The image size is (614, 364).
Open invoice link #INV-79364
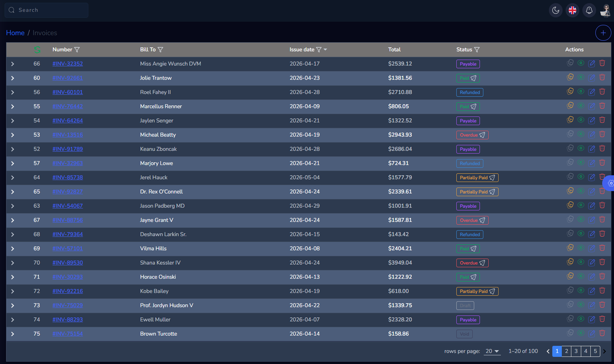(68, 234)
